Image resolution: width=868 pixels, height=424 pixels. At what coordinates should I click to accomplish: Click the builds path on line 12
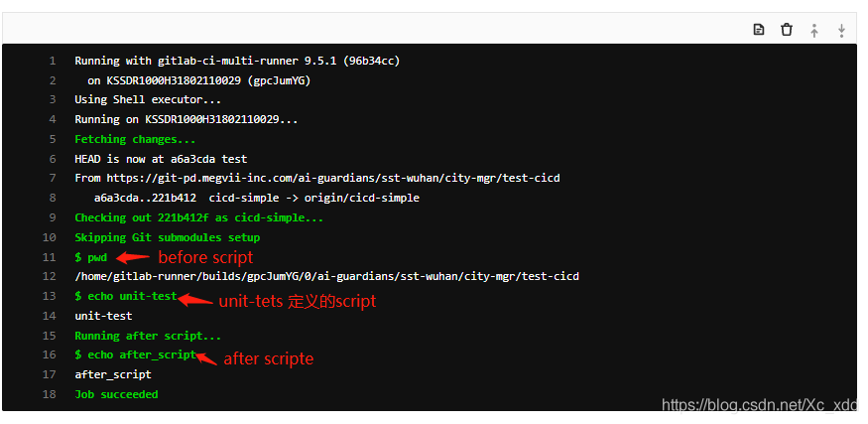pos(326,277)
